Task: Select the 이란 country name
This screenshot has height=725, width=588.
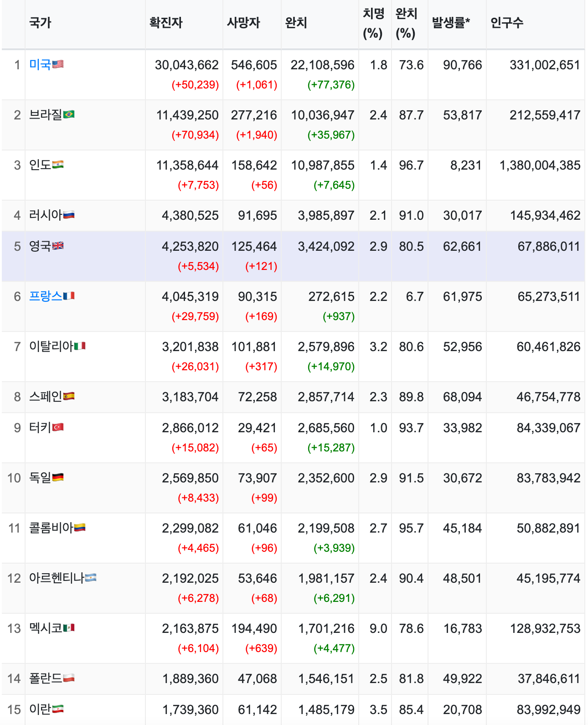Action: [40, 709]
